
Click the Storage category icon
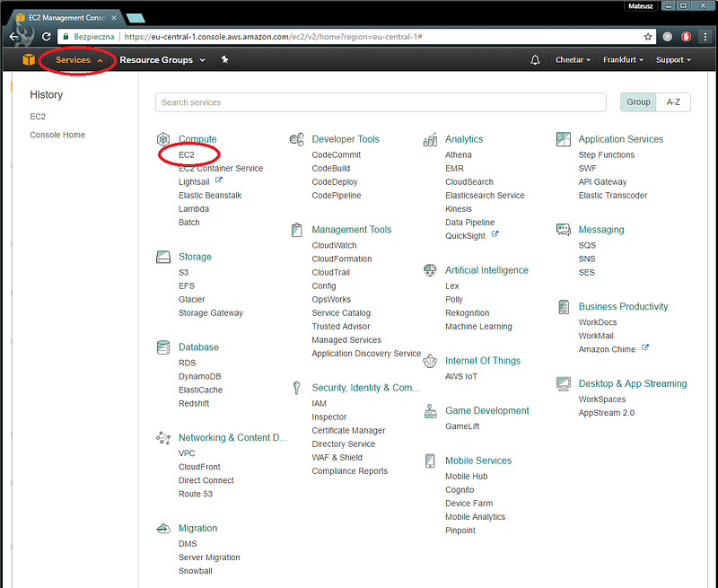point(163,257)
